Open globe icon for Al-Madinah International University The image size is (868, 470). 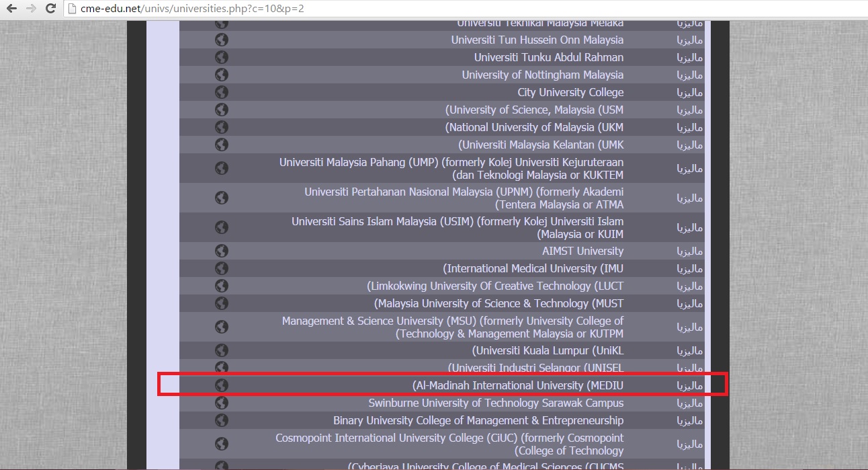222,385
